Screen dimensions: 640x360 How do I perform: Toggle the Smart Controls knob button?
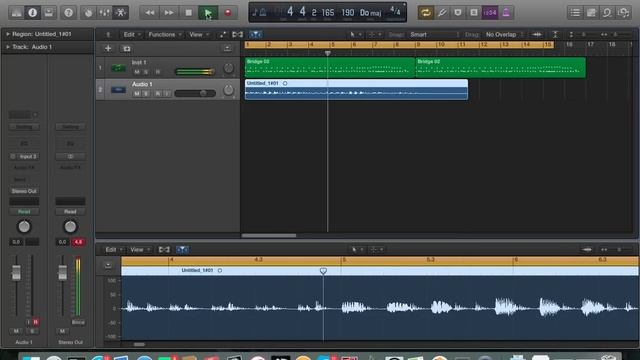(x=89, y=13)
